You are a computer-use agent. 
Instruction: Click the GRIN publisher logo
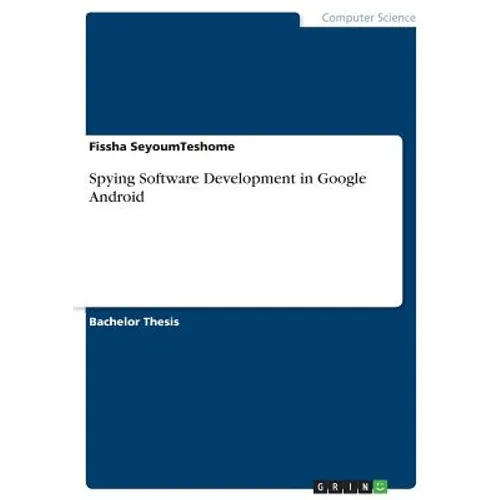click(x=350, y=487)
